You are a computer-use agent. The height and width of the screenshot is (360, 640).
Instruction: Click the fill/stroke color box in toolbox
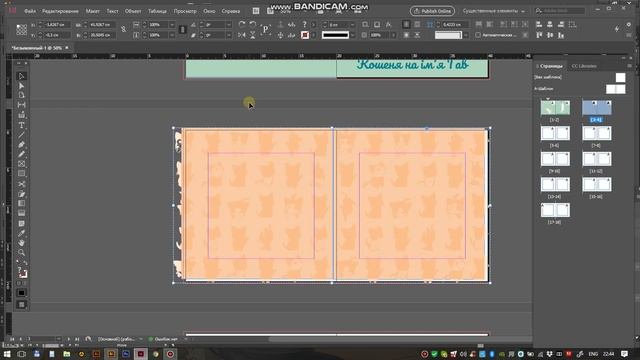point(22,273)
